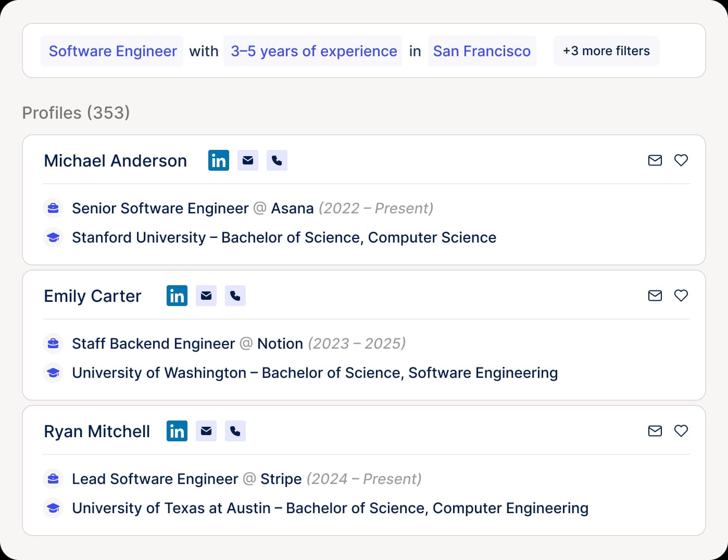Favorite Michael Anderson's profile with the heart
Screen dimensions: 728x560
click(x=681, y=160)
